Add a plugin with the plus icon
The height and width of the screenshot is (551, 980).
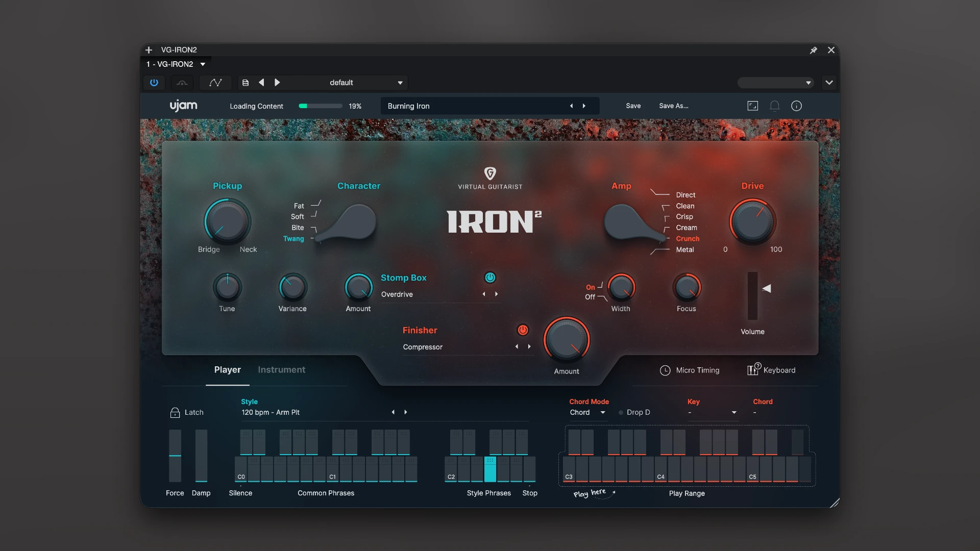(x=149, y=50)
